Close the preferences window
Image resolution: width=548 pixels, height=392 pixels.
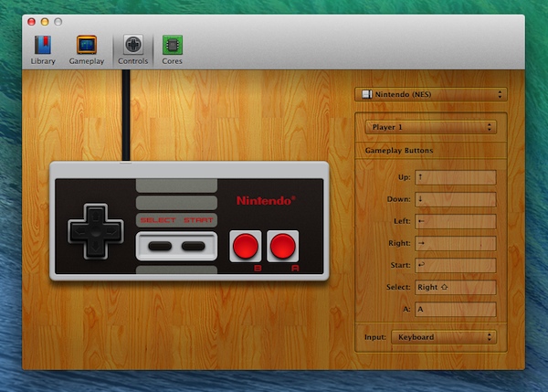[31, 22]
